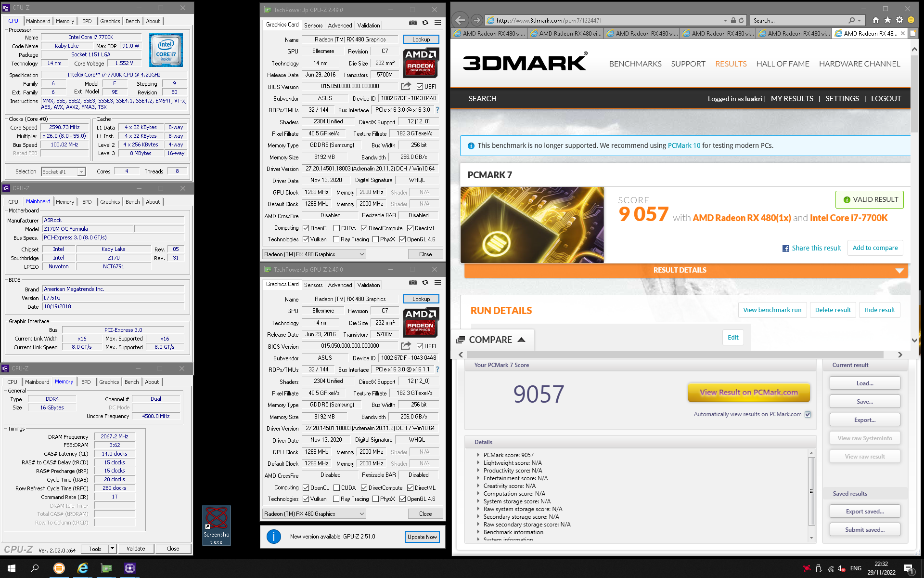Open the notification center icon in system tray

coord(909,568)
